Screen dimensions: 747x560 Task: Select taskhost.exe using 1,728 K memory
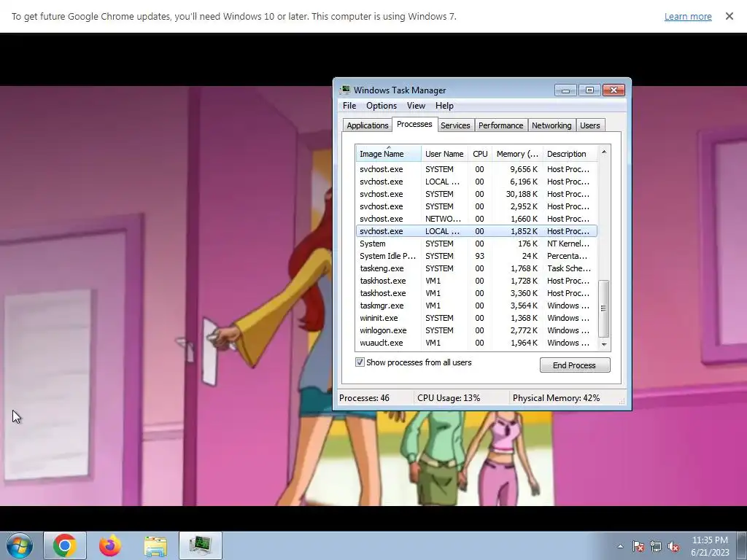[x=476, y=281]
